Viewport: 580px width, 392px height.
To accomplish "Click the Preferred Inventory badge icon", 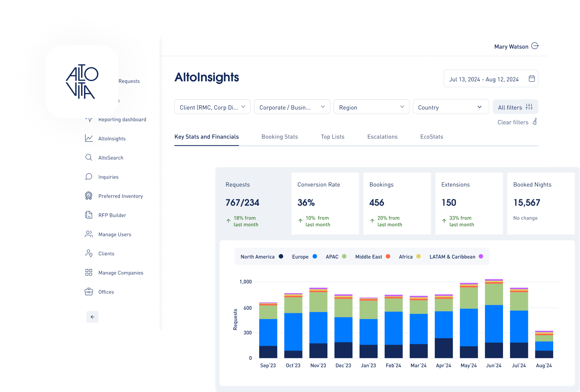I will pyautogui.click(x=89, y=196).
